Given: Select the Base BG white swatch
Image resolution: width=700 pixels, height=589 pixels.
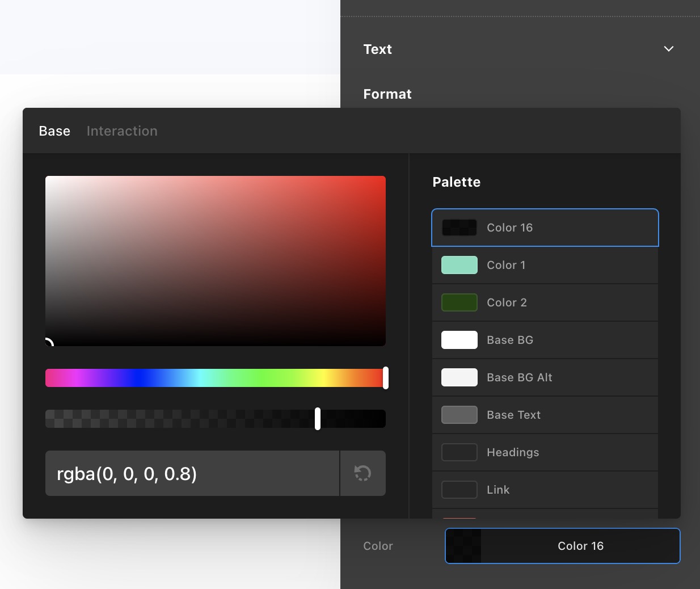Looking at the screenshot, I should [x=459, y=340].
